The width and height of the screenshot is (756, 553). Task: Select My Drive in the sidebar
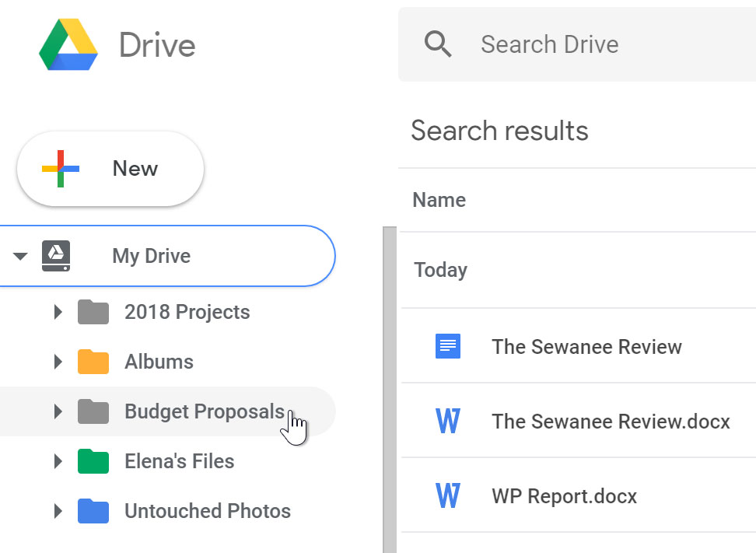pyautogui.click(x=151, y=256)
